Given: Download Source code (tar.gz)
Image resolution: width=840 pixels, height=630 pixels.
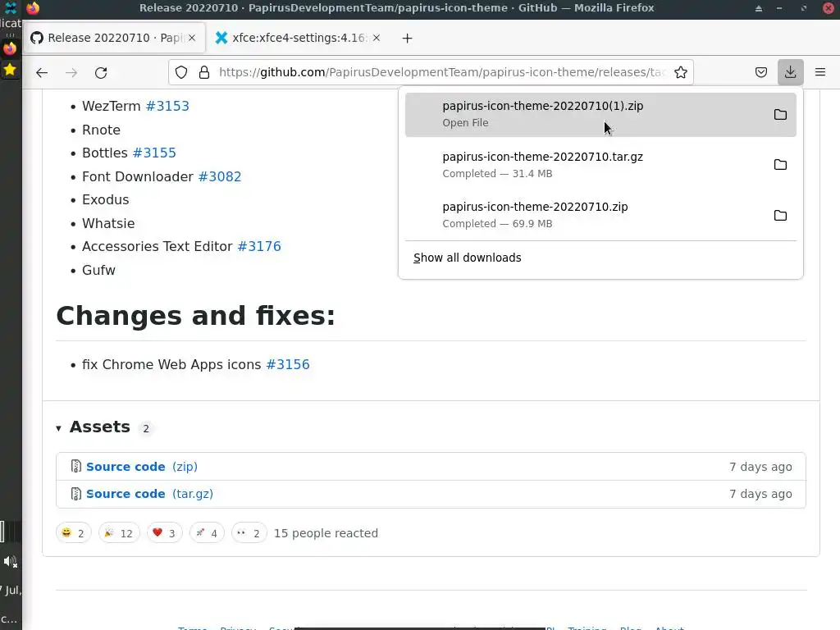Looking at the screenshot, I should pos(149,494).
